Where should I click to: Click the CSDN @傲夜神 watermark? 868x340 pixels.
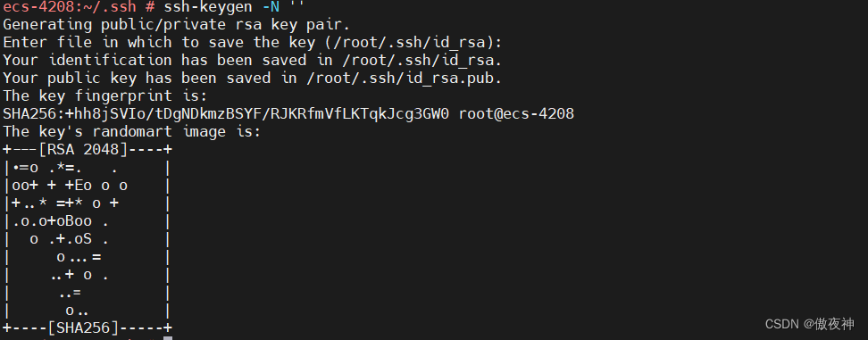click(810, 324)
